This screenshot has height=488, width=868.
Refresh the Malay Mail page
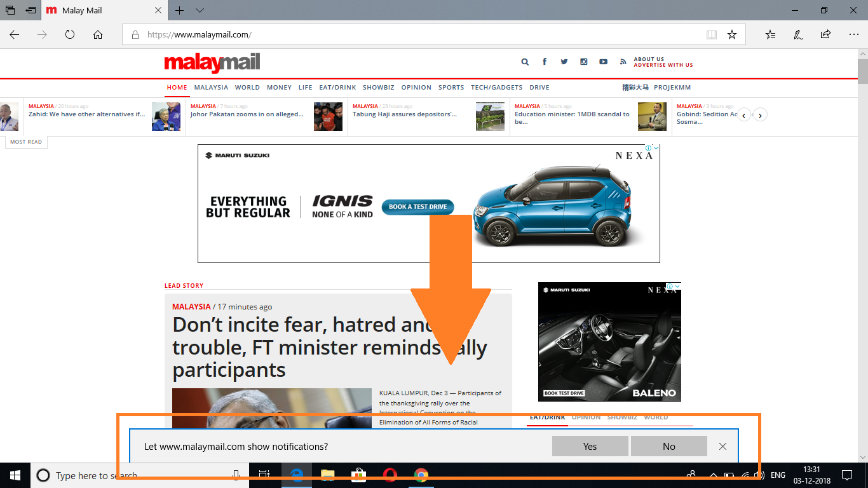pyautogui.click(x=70, y=34)
